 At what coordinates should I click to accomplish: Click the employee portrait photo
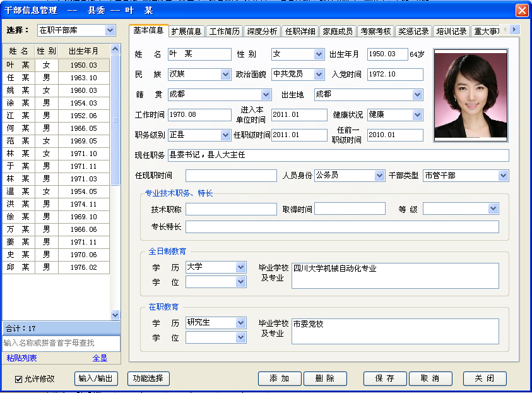click(472, 94)
